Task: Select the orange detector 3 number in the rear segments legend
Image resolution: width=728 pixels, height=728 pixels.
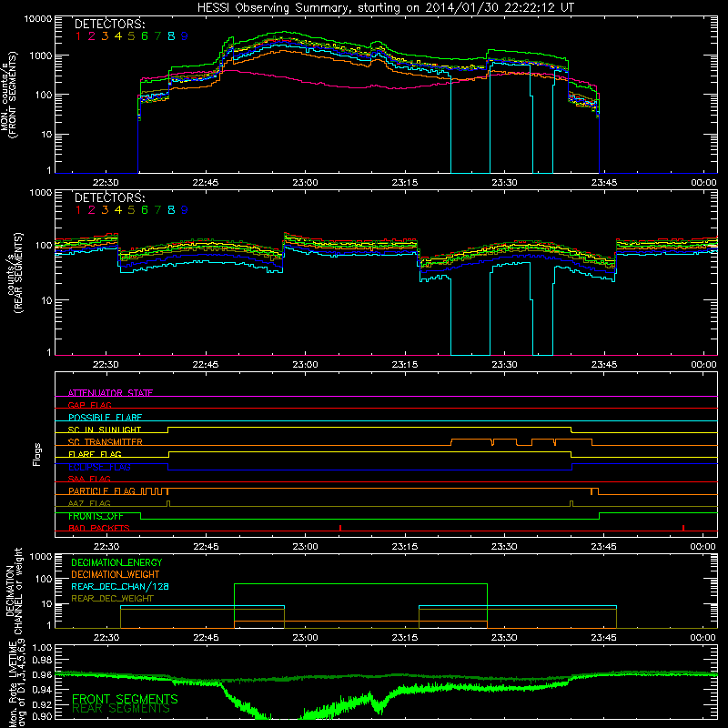Action: tap(105, 210)
